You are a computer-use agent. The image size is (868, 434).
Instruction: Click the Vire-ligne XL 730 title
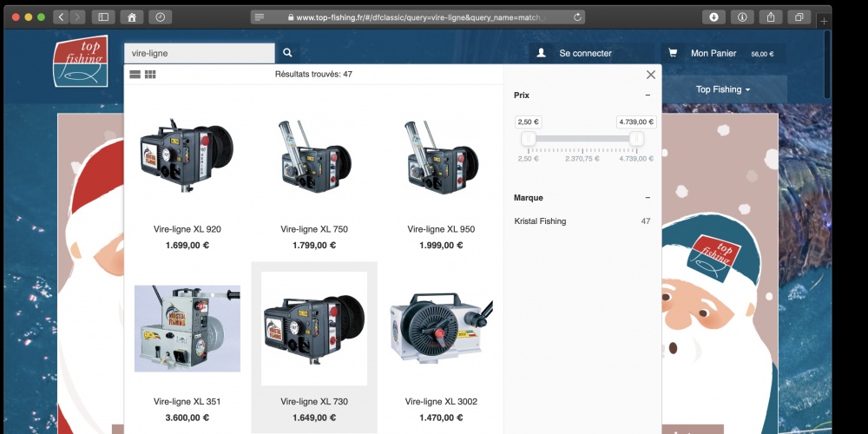pyautogui.click(x=314, y=401)
